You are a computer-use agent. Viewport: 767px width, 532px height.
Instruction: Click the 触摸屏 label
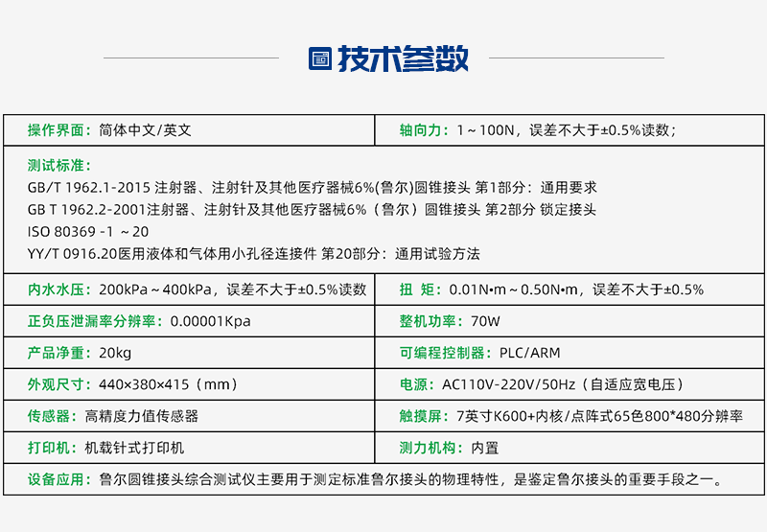pos(424,417)
